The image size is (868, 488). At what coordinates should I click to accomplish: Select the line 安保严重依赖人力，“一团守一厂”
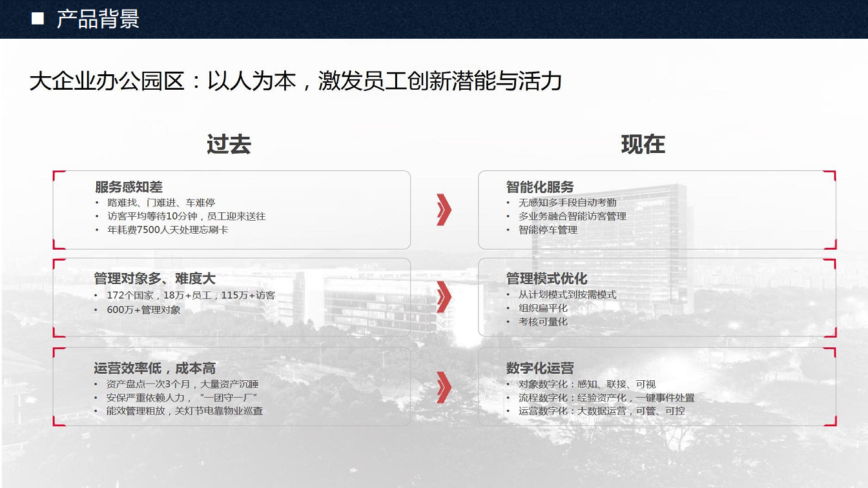tap(183, 398)
